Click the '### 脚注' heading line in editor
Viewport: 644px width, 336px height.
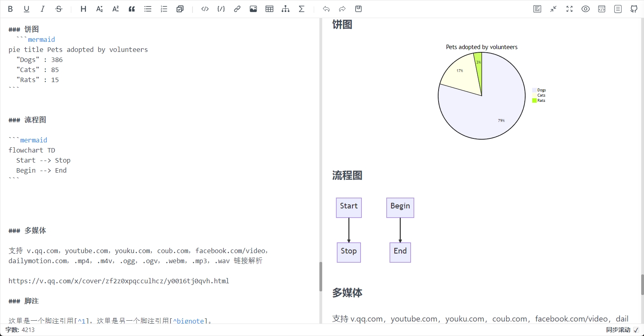click(24, 301)
